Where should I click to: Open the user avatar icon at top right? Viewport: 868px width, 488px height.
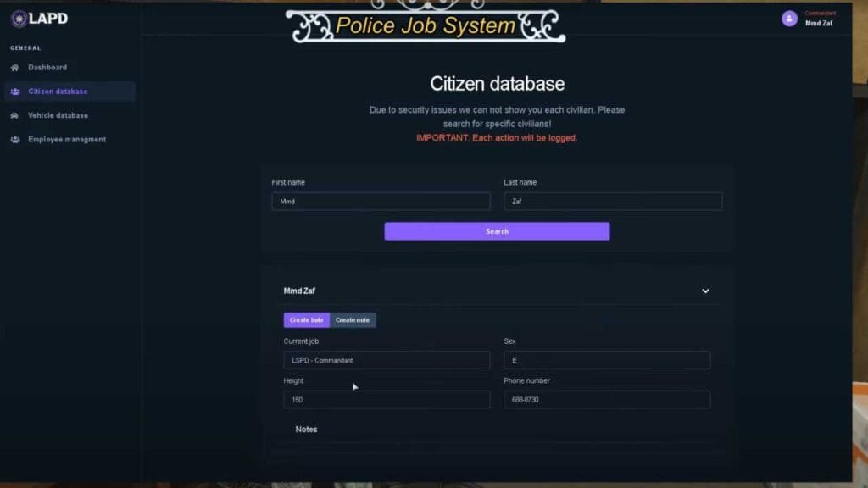(x=789, y=19)
